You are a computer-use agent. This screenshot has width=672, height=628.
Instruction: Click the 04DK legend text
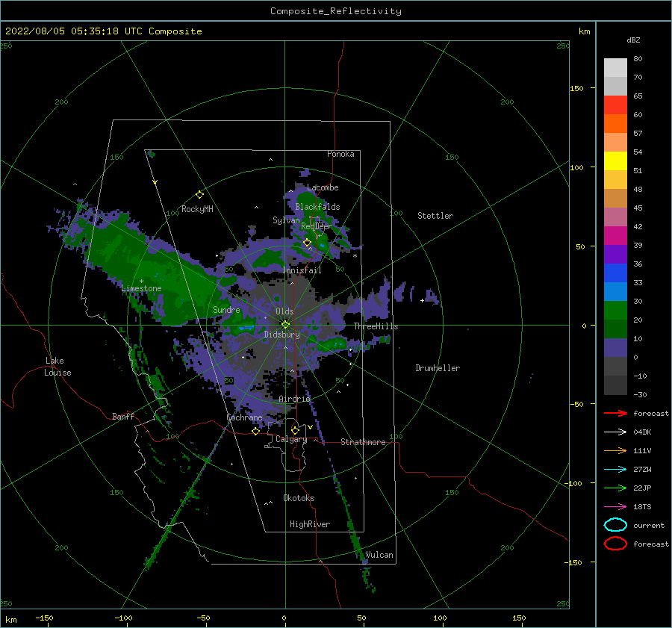pos(642,432)
